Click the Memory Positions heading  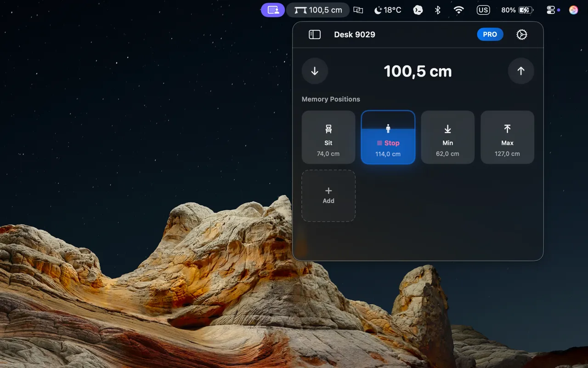(331, 99)
